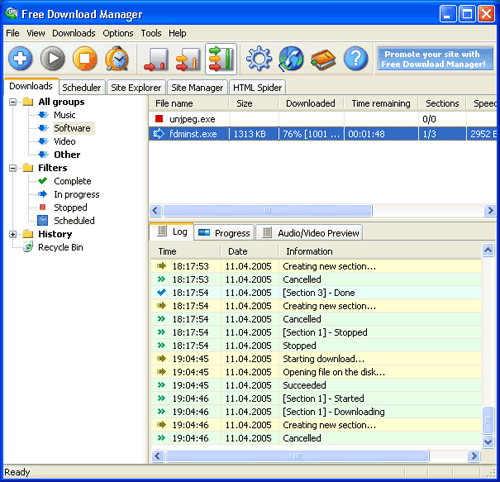Click the Promote your site banner
500x482 pixels.
[435, 59]
